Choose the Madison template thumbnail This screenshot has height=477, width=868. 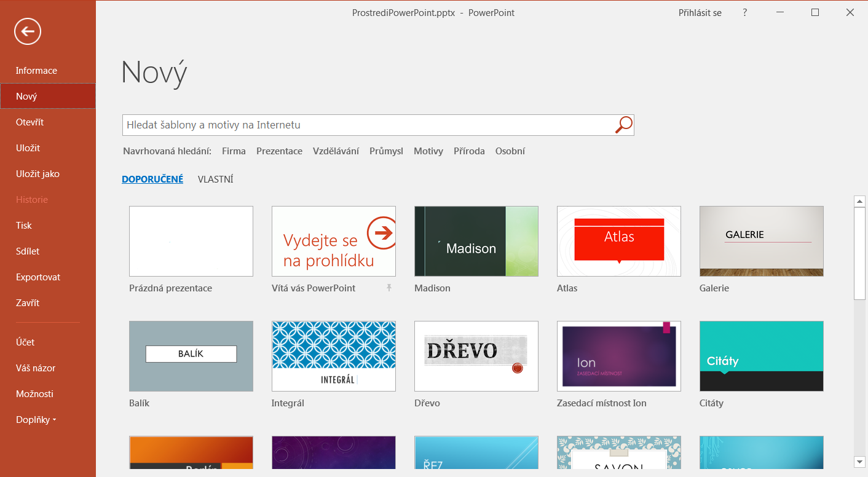click(476, 241)
